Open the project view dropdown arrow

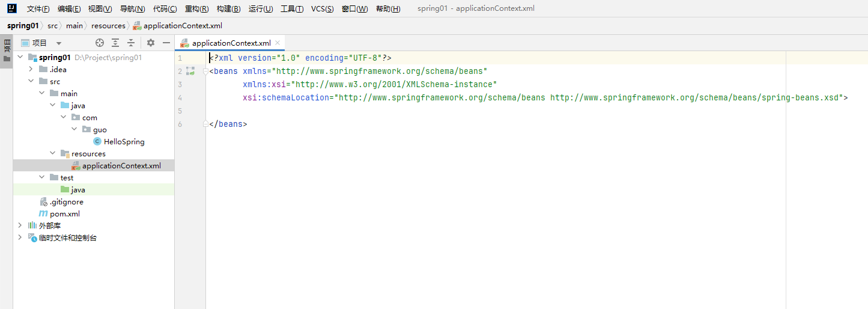59,43
